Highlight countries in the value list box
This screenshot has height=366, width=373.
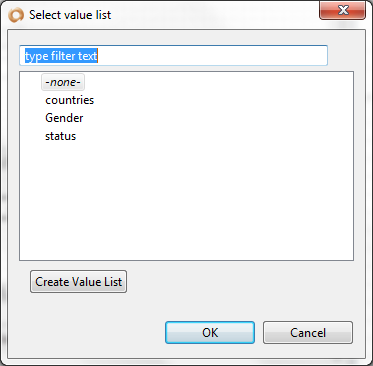[x=70, y=100]
